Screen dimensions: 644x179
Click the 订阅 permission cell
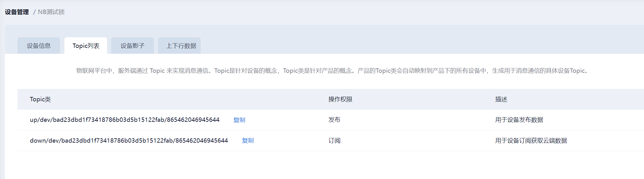click(334, 141)
